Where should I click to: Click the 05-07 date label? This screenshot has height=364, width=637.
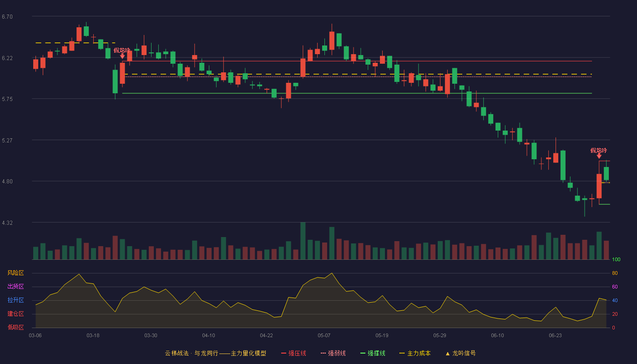324,335
